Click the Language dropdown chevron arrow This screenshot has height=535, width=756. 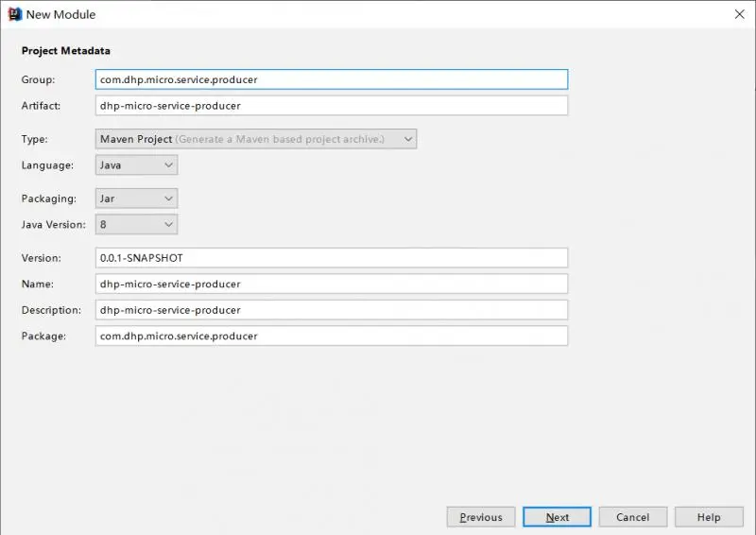coord(168,165)
